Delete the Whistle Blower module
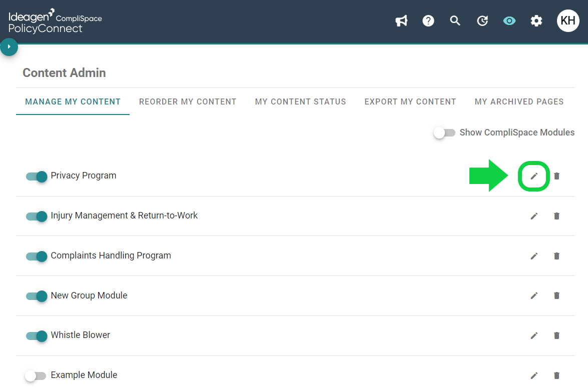The width and height of the screenshot is (588, 392). click(556, 336)
